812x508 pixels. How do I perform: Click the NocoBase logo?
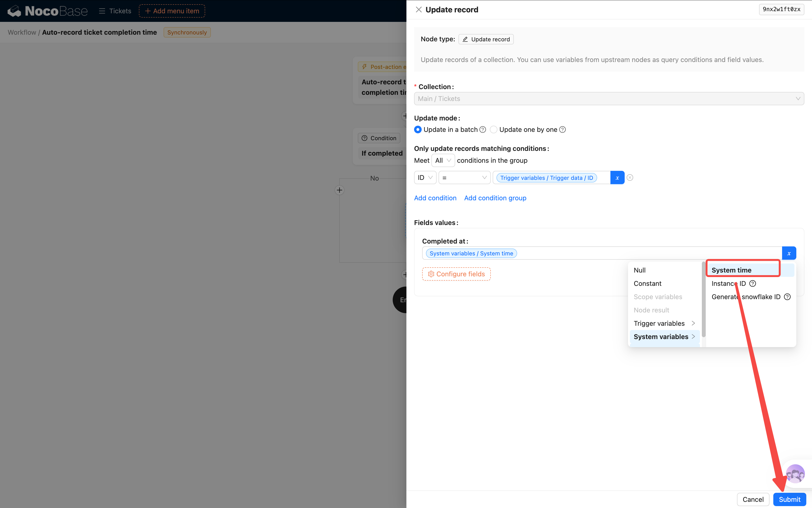click(x=47, y=11)
